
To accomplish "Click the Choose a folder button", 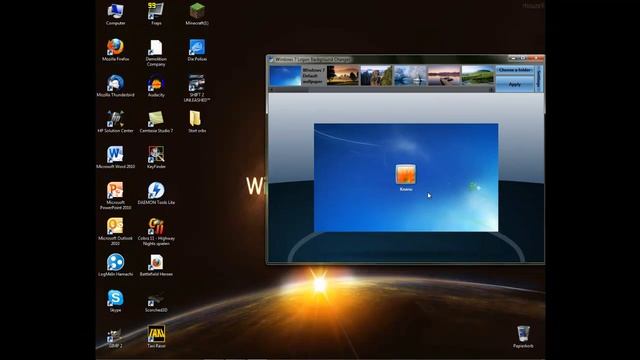I will click(x=515, y=70).
